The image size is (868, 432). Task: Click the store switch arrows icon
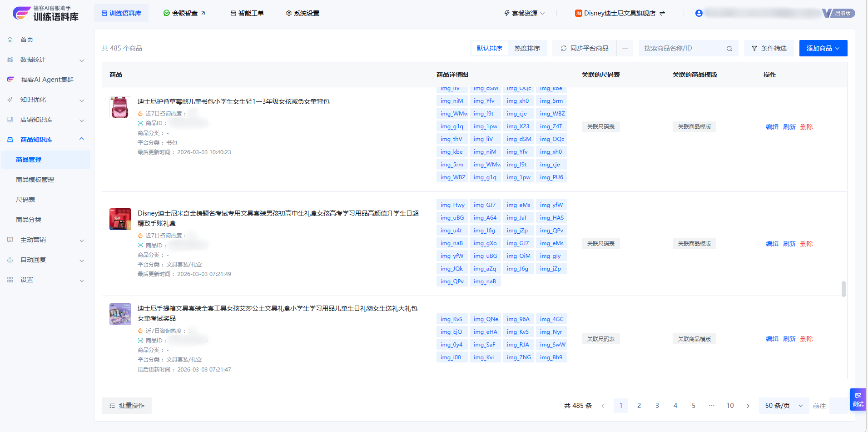pos(662,13)
